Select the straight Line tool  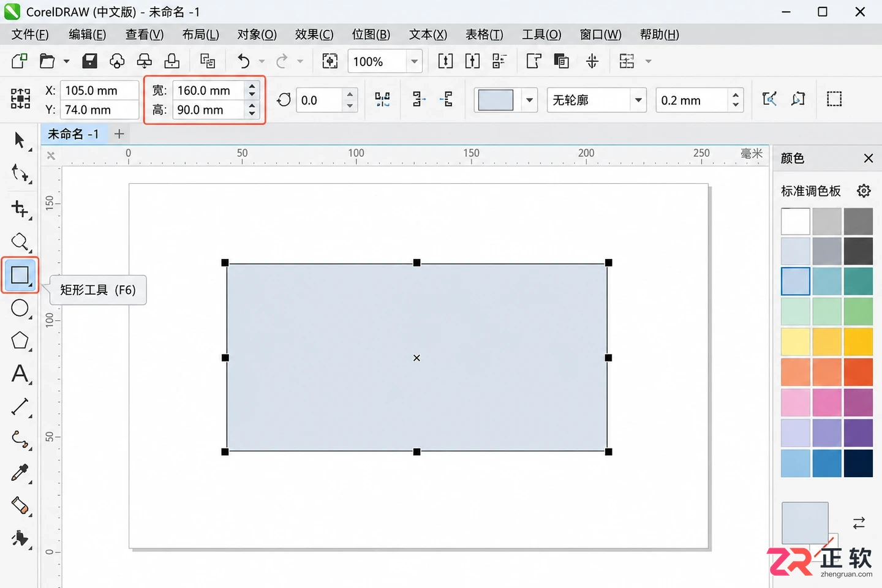click(x=20, y=407)
